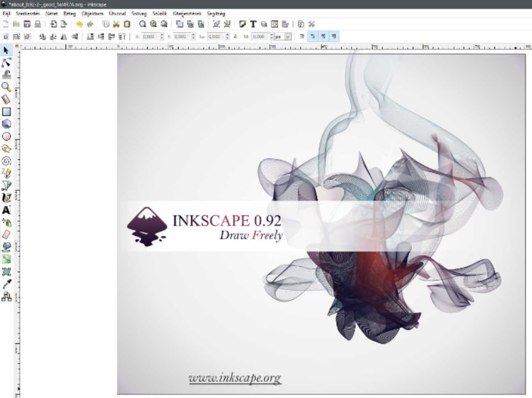This screenshot has width=532, height=398.
Task: Open an existing file via folder icon
Action: (16, 24)
